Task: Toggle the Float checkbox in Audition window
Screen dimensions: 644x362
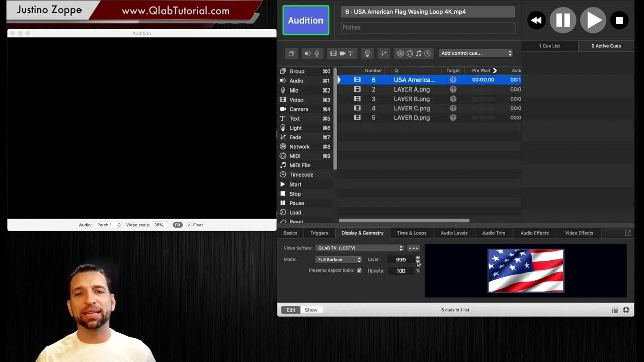Action: (x=189, y=225)
